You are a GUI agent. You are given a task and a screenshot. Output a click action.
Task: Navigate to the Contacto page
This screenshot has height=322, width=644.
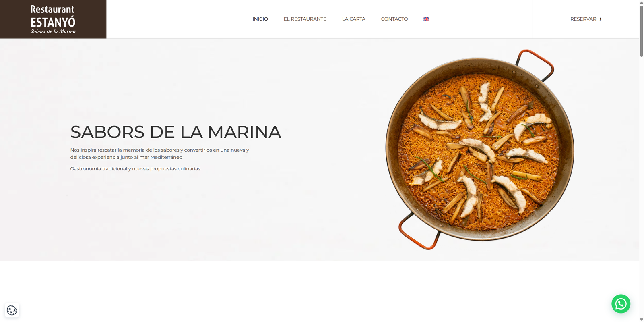pyautogui.click(x=394, y=19)
